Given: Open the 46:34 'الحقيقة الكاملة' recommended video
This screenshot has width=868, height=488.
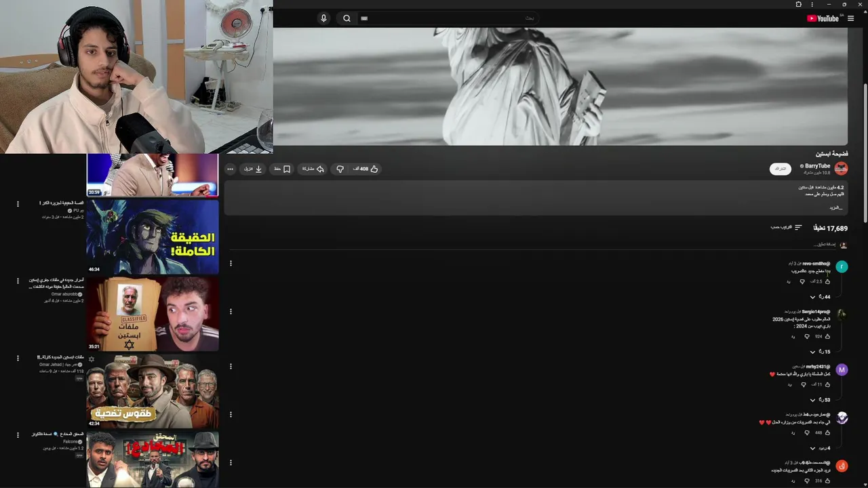Looking at the screenshot, I should coord(153,237).
